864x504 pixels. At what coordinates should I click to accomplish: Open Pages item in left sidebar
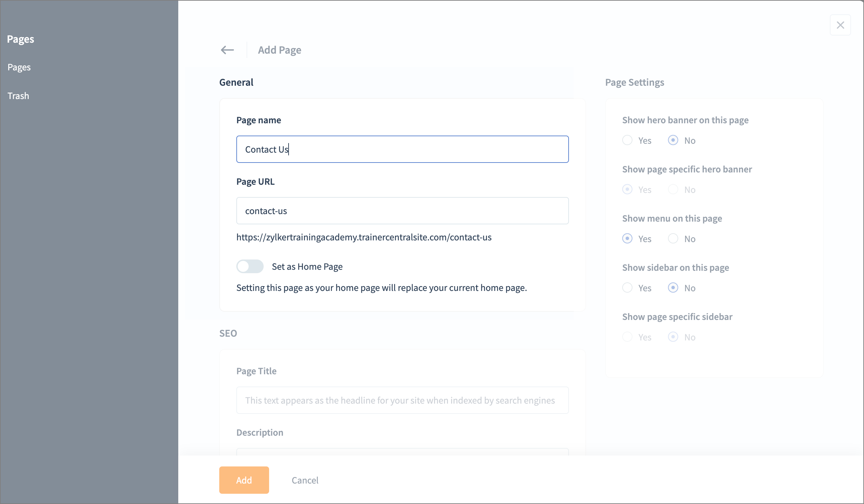(19, 67)
